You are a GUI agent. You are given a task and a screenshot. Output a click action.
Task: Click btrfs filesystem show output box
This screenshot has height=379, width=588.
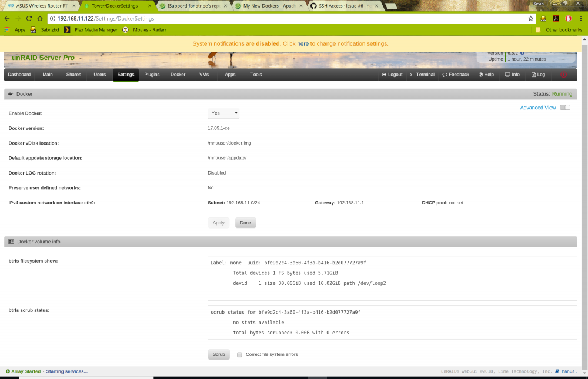(x=392, y=278)
